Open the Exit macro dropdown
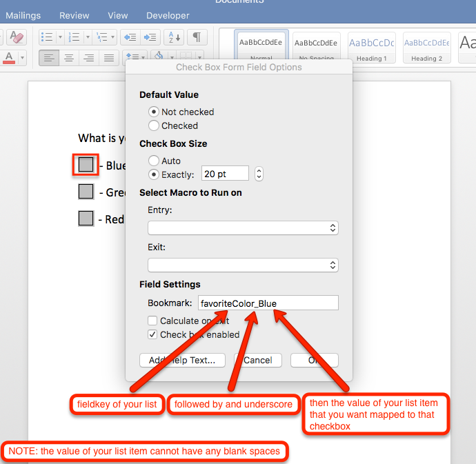Screen dimensions: 476x464 pos(243,265)
